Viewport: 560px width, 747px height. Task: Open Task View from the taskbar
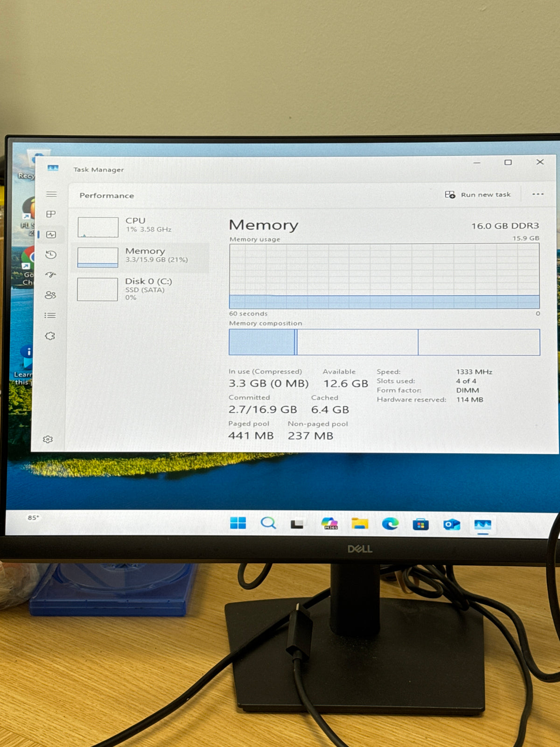tap(297, 524)
